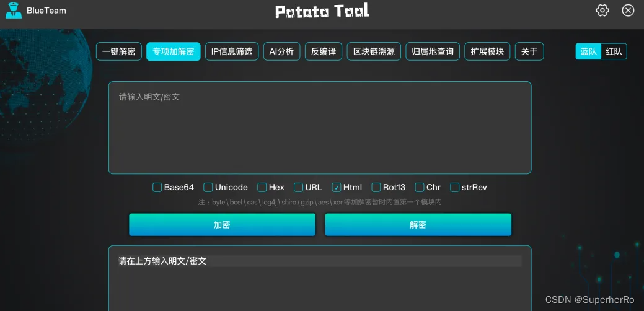Go to the 反编译 tab

click(323, 51)
